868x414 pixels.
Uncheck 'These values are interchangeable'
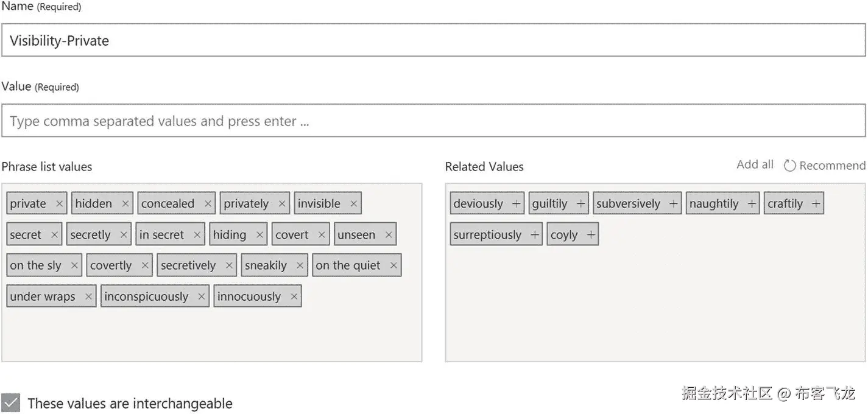click(x=11, y=403)
